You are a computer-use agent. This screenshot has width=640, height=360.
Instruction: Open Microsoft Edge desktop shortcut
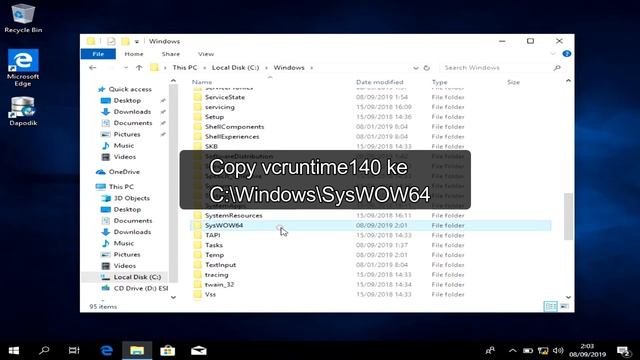coord(23,67)
